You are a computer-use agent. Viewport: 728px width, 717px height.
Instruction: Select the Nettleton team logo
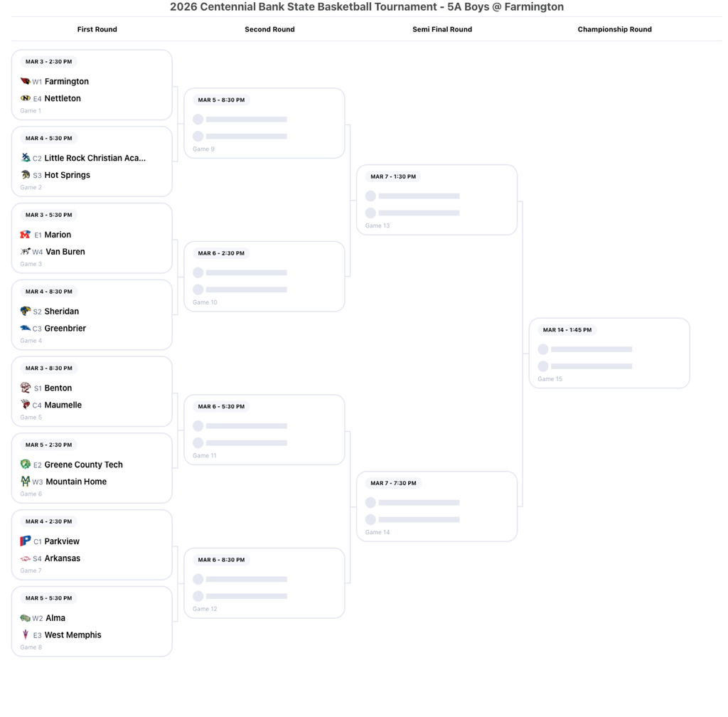click(27, 98)
